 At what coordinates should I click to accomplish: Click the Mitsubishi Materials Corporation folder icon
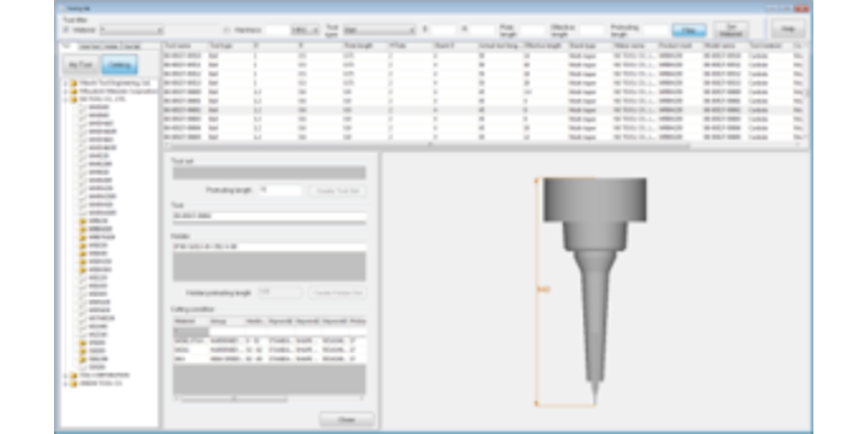(x=73, y=91)
